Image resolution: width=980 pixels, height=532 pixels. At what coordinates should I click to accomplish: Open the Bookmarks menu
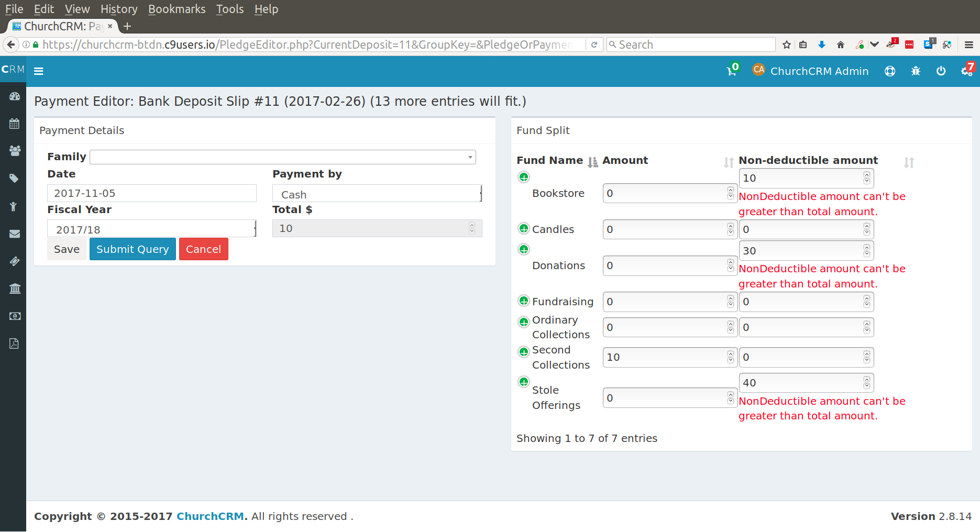[177, 9]
